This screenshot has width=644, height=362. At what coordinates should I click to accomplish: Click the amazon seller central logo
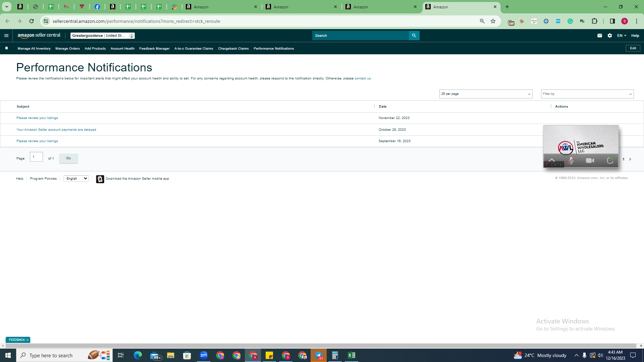39,36
